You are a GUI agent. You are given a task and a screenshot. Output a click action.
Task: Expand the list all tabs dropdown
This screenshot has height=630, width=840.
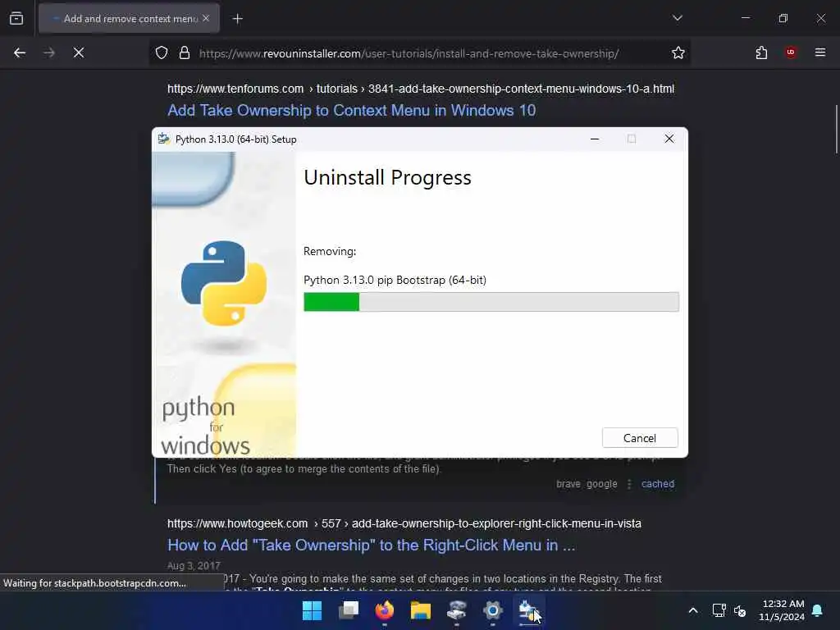point(677,18)
